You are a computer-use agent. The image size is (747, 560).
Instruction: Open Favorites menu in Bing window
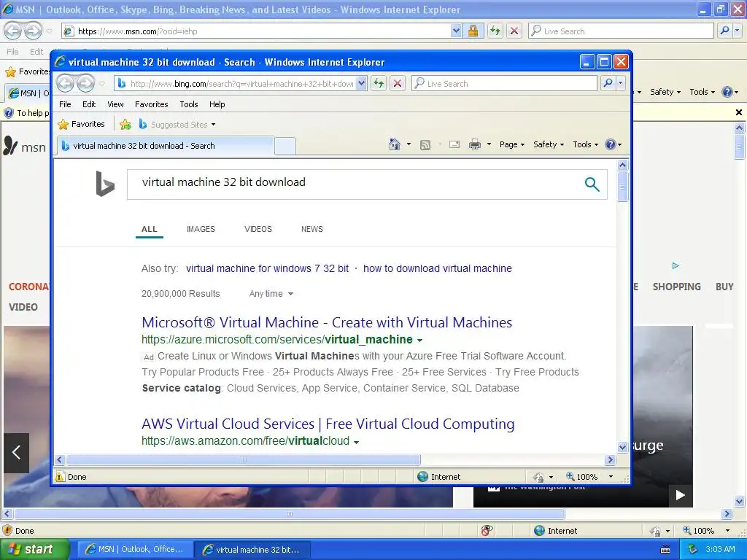point(152,104)
